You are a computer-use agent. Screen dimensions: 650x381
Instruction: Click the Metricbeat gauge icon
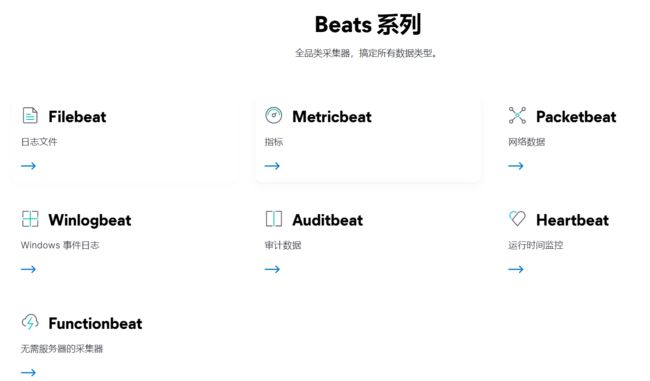click(x=274, y=115)
